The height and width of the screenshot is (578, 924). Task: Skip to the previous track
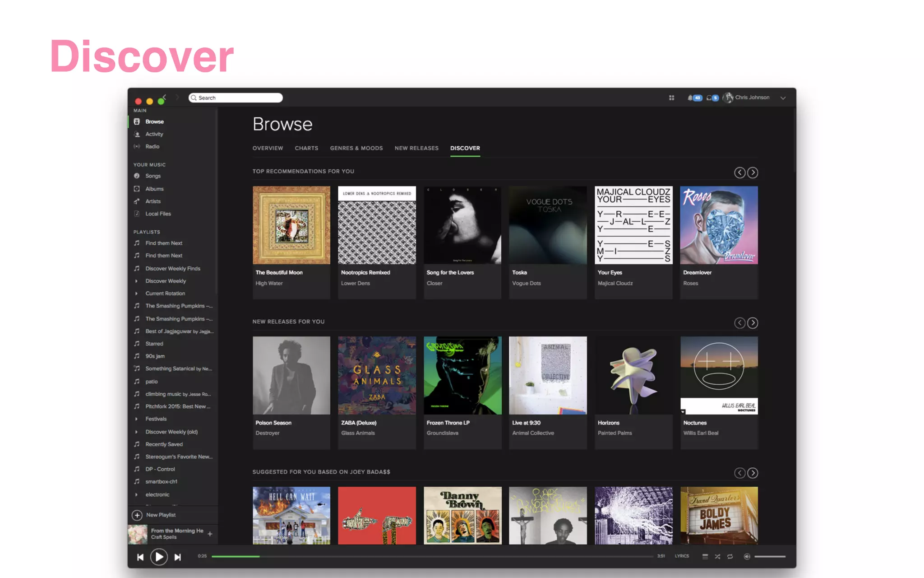tap(140, 557)
